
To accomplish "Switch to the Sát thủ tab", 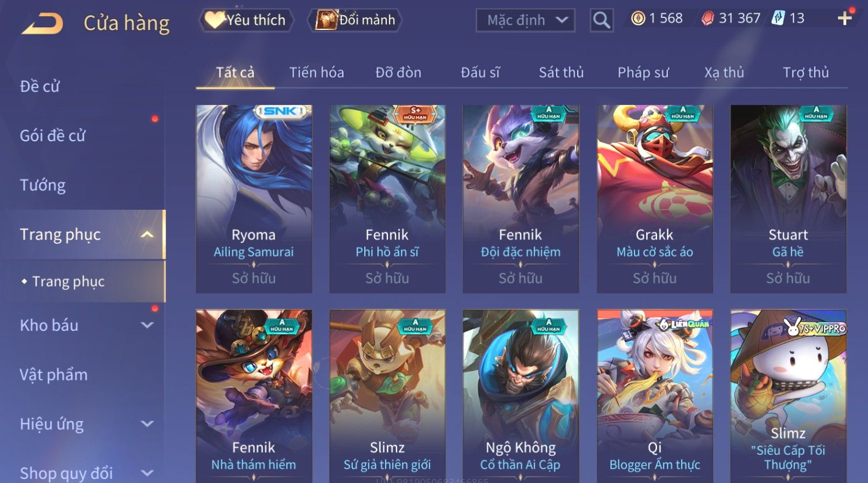I will [x=561, y=73].
